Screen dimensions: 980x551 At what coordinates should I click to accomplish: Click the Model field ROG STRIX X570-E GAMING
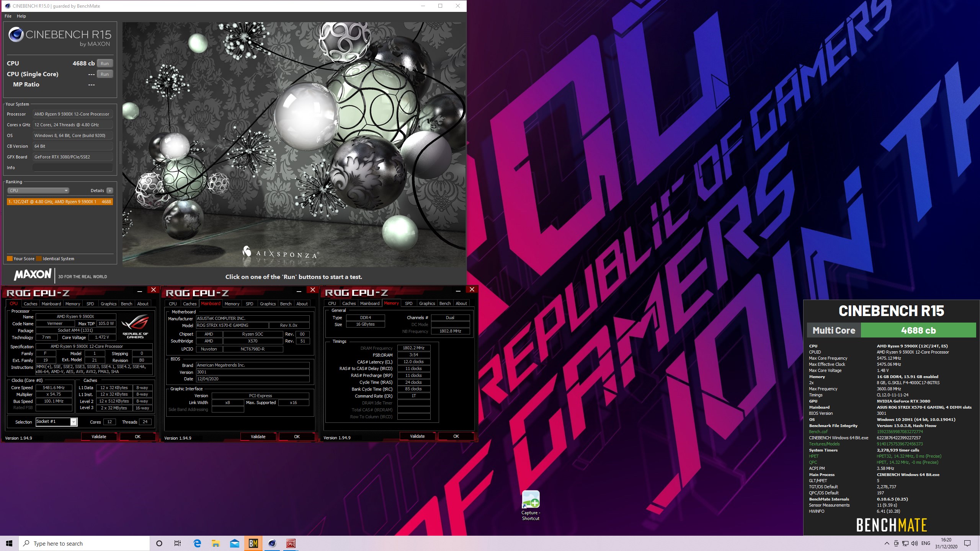coord(232,325)
